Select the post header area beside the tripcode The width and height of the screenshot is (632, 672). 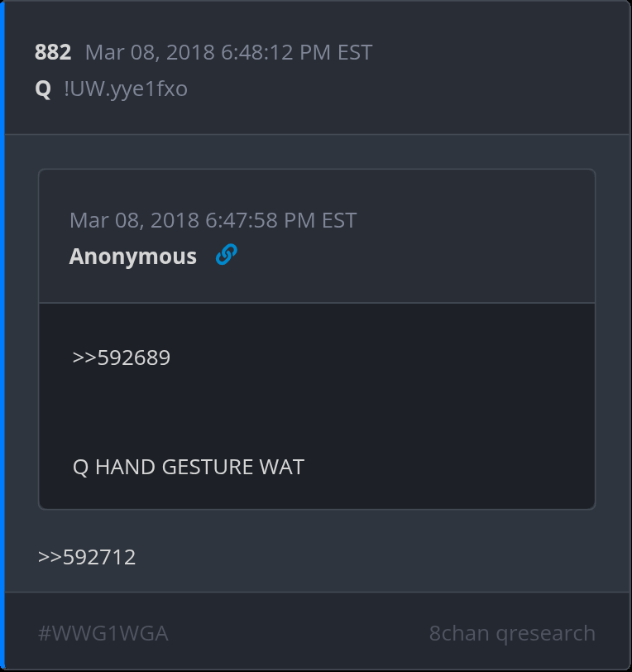pos(317,67)
